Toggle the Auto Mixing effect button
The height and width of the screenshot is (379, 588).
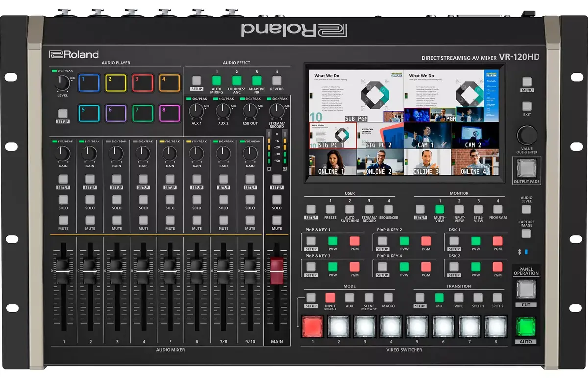pyautogui.click(x=217, y=81)
